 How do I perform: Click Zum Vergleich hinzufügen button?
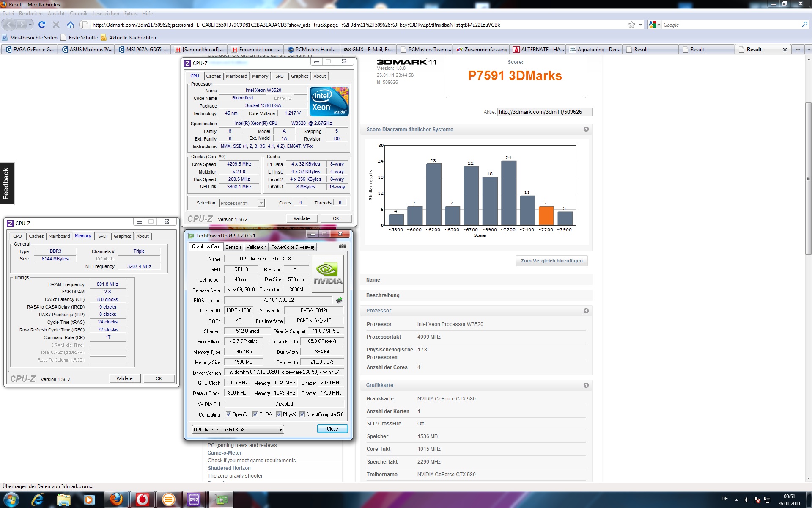click(x=551, y=261)
